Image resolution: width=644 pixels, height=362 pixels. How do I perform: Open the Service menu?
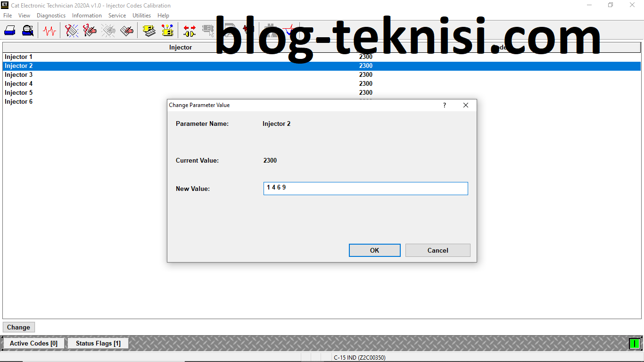tap(117, 15)
